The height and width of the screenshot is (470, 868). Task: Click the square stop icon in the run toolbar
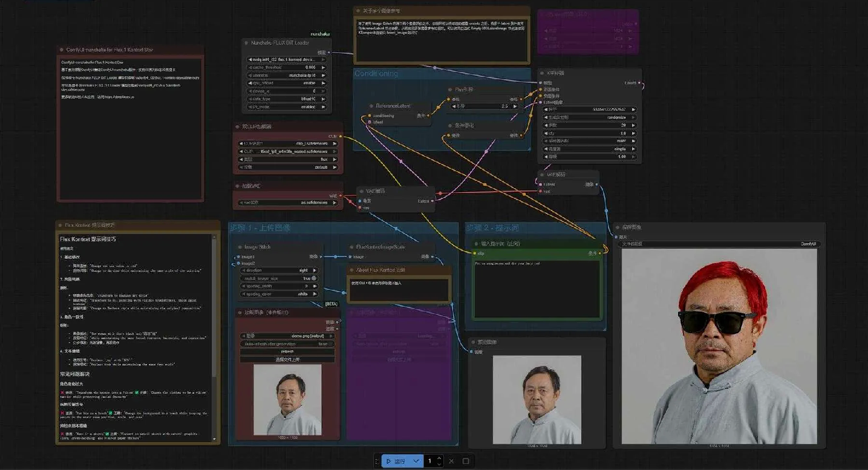click(466, 461)
